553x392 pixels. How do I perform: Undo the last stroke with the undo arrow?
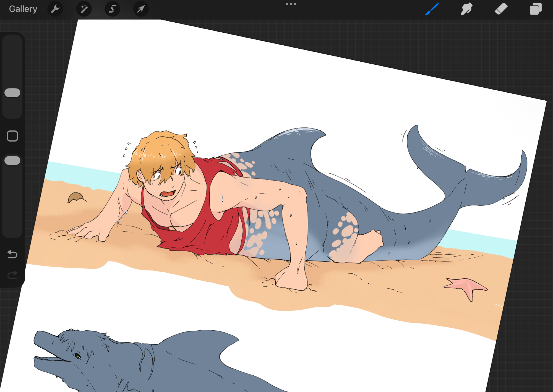pos(12,254)
